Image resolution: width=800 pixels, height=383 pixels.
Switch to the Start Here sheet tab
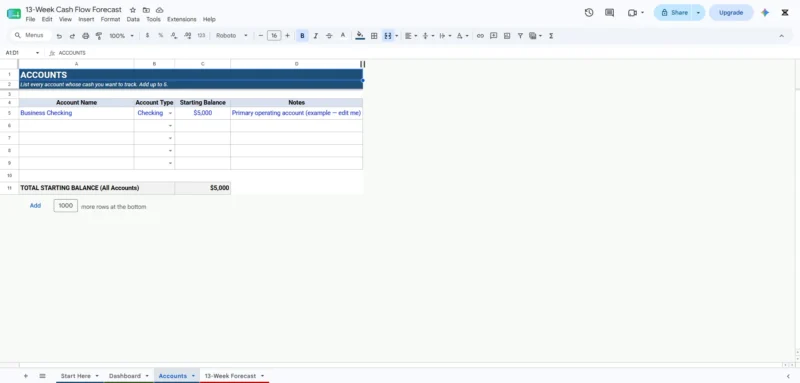80,376
